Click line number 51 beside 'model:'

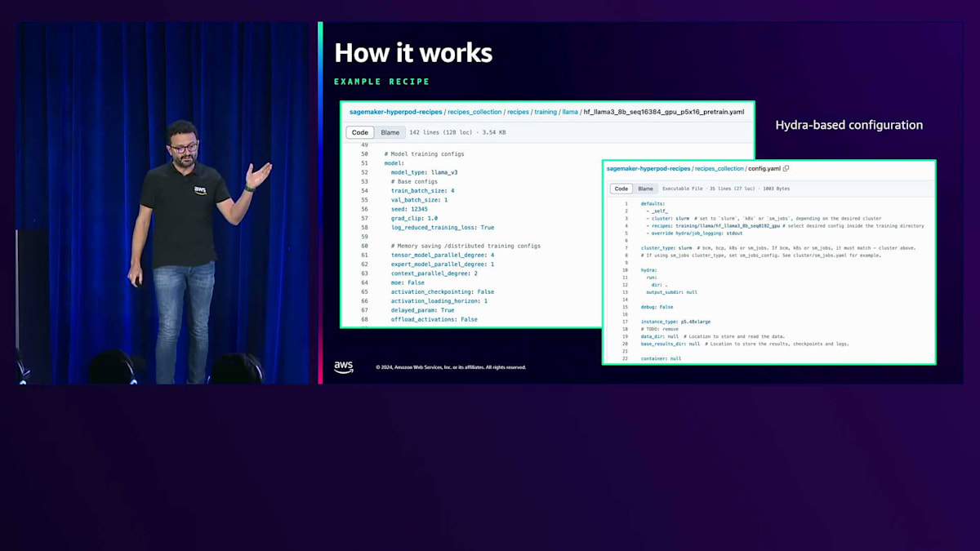[x=364, y=163]
